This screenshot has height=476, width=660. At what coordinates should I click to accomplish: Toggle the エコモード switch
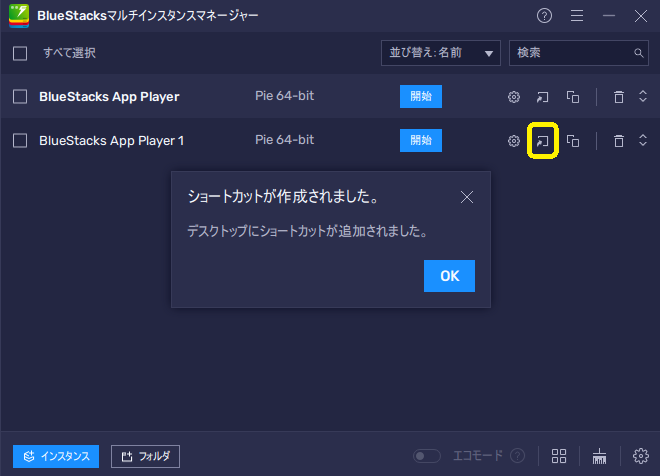click(x=426, y=456)
